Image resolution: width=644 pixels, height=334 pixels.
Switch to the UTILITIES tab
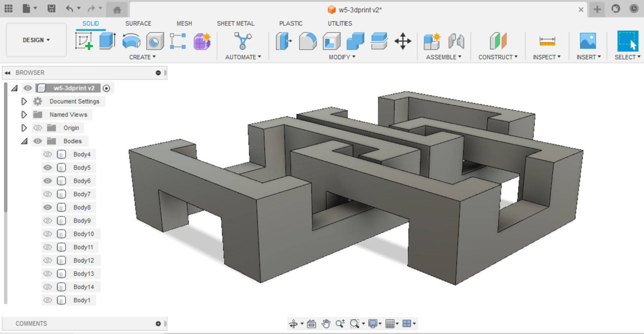coord(340,23)
